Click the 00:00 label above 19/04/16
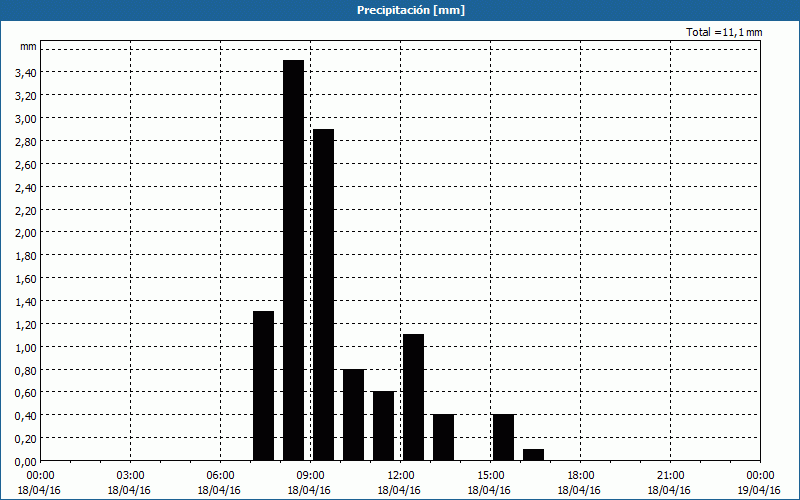 pyautogui.click(x=760, y=476)
